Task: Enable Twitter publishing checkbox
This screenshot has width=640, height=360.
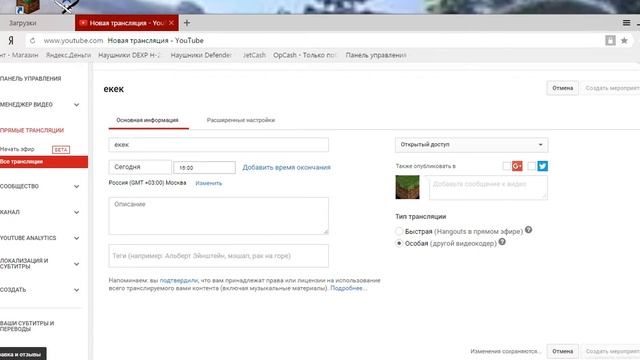Action: click(x=531, y=166)
